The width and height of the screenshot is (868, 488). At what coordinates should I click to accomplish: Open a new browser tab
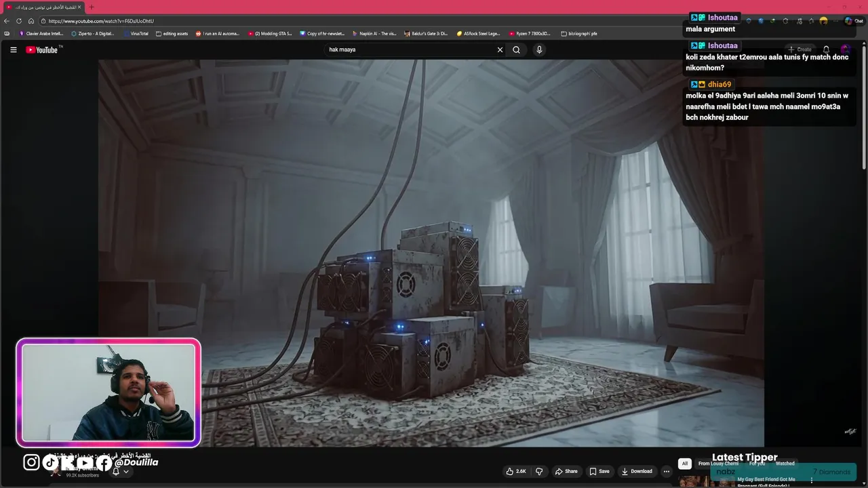92,7
